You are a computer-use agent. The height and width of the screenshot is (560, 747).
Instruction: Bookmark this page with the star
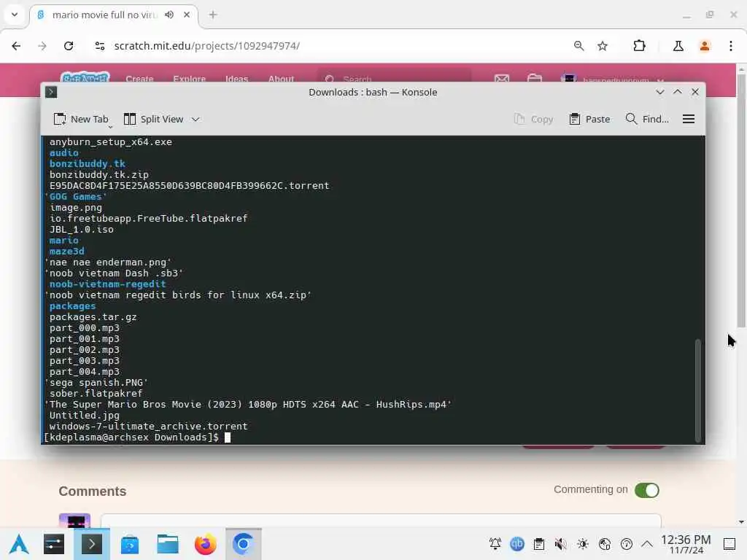[x=603, y=46]
